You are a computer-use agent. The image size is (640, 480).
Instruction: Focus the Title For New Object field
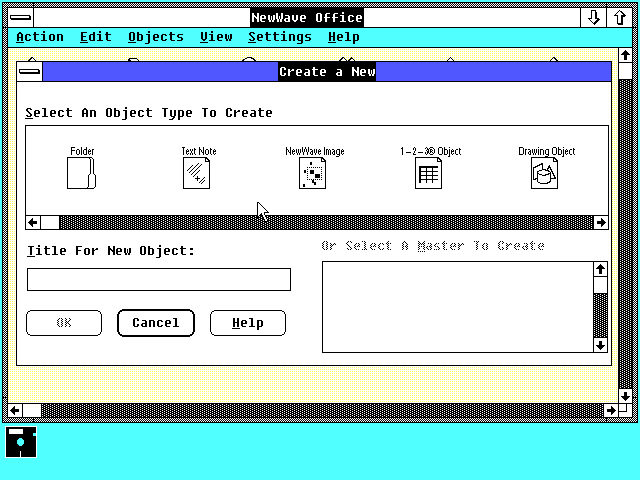tap(159, 280)
